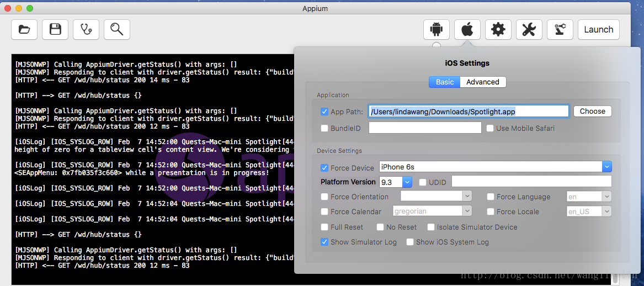Image resolution: width=644 pixels, height=286 pixels.
Task: Toggle the Force Device checkbox
Action: (x=324, y=168)
